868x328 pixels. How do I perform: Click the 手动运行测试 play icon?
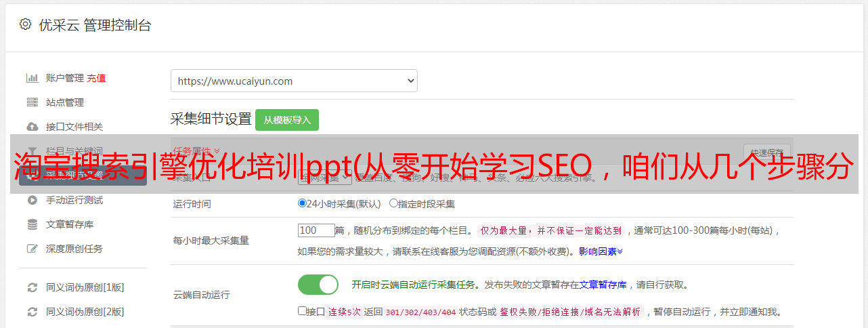click(32, 200)
